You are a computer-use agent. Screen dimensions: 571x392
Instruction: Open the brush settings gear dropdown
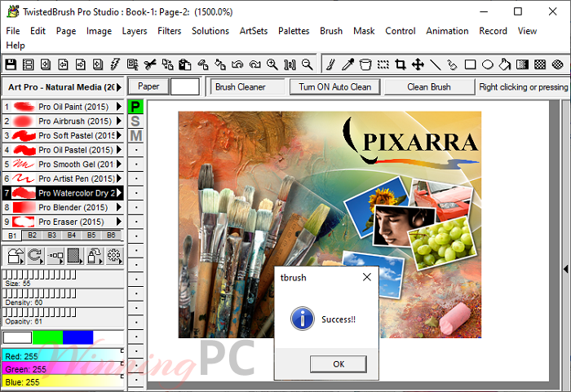pyautogui.click(x=114, y=256)
